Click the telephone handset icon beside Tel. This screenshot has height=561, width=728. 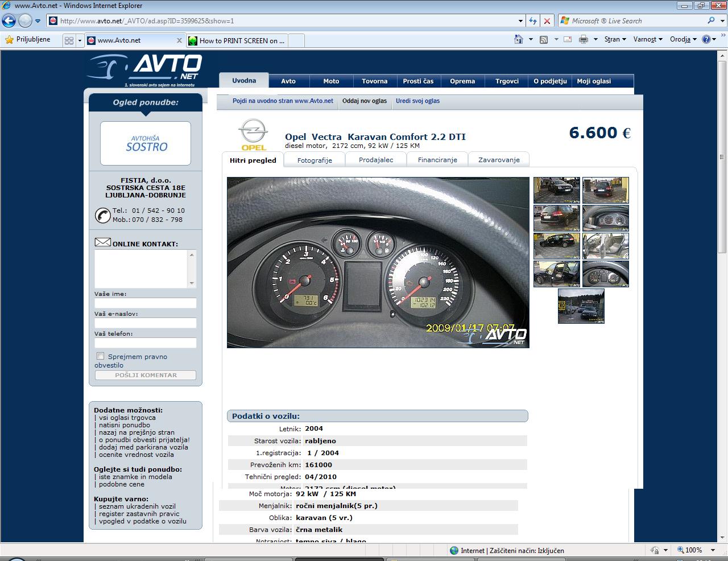102,215
